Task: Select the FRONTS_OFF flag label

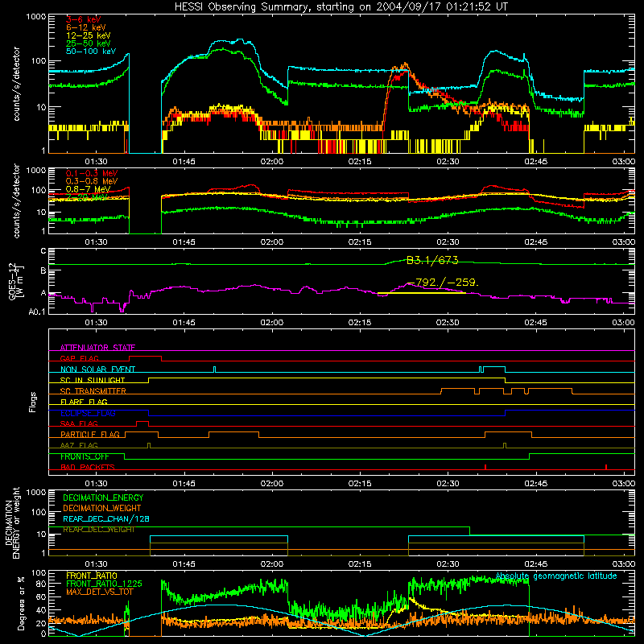Action: (x=85, y=456)
